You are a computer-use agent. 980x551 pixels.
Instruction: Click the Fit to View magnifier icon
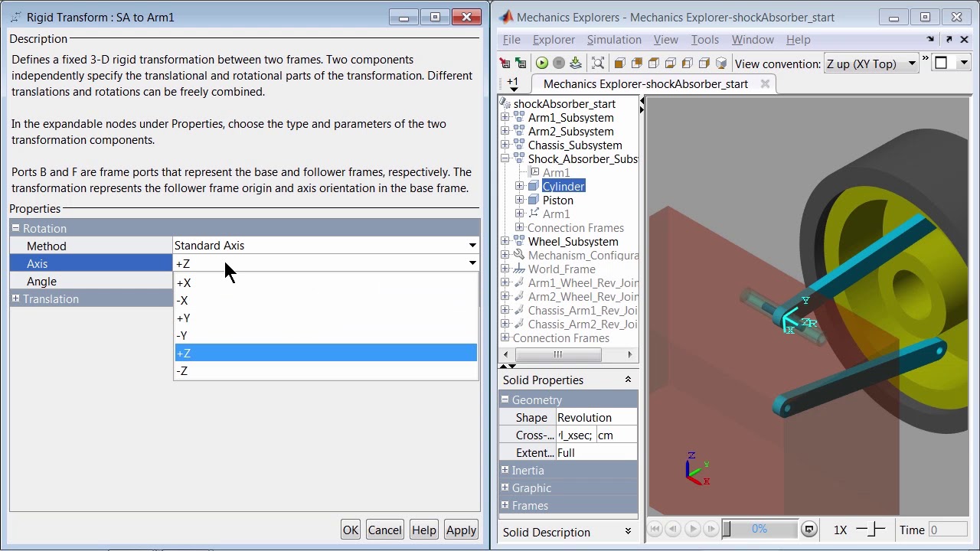tap(598, 64)
